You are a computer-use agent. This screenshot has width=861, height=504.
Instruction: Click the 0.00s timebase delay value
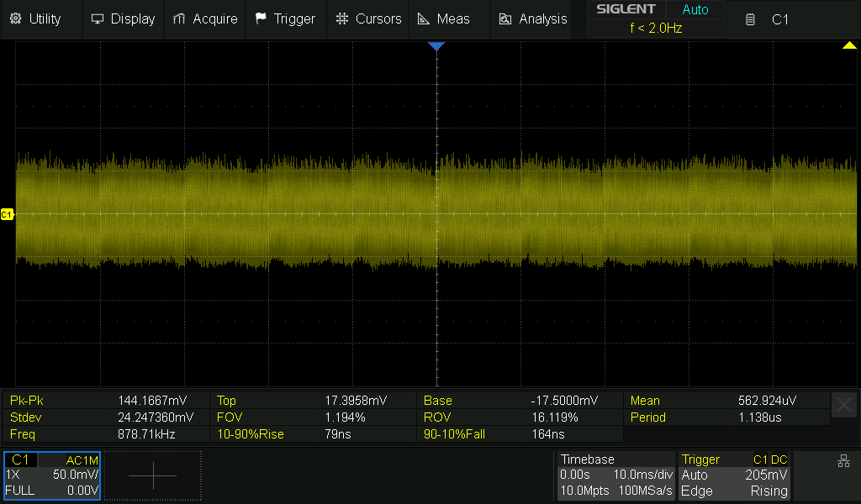pyautogui.click(x=575, y=475)
